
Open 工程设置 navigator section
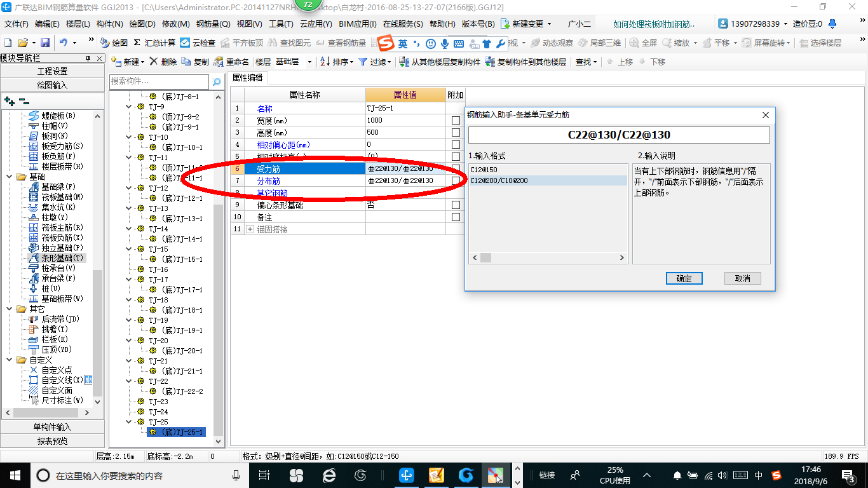coord(52,71)
